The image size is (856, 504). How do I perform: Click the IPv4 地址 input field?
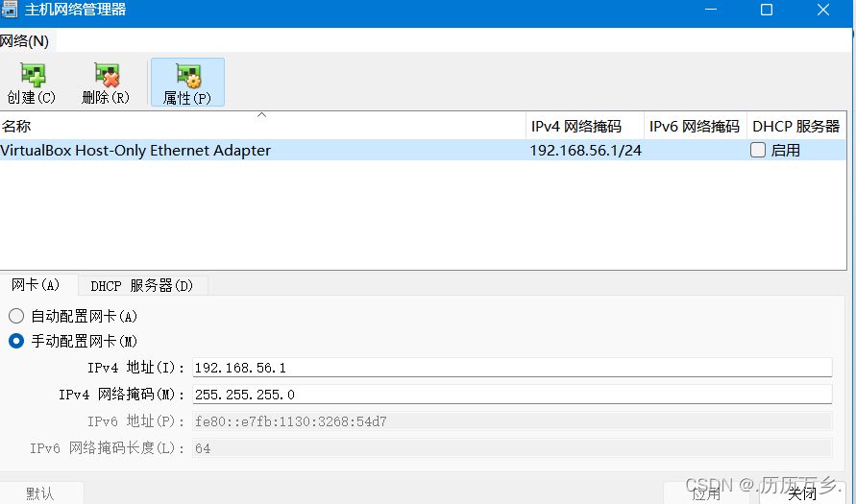512,368
